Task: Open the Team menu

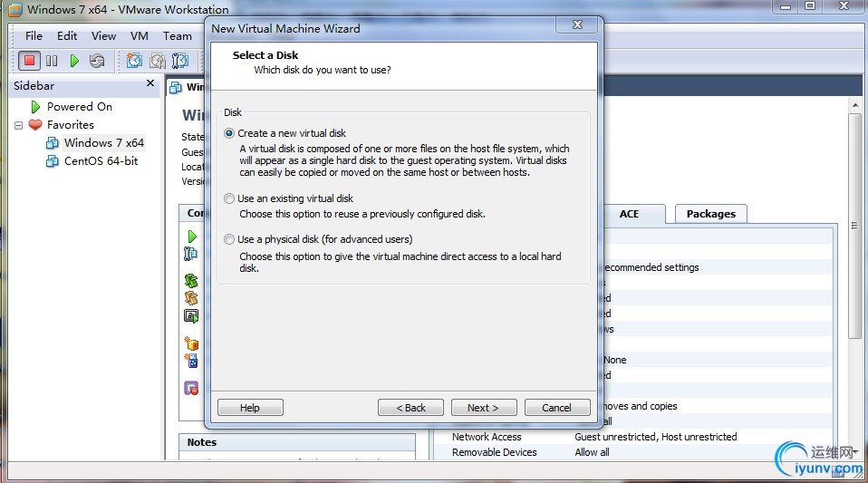Action: coord(178,36)
